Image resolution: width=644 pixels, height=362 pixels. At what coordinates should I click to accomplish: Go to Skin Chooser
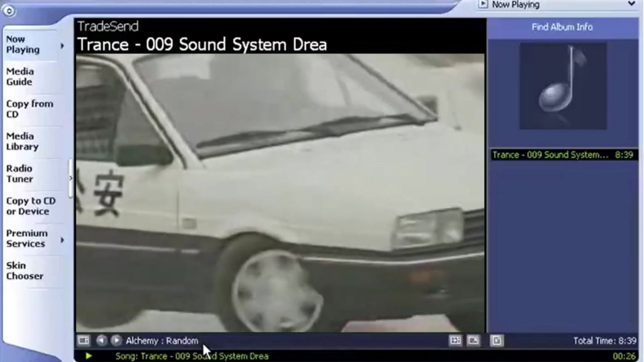click(24, 270)
